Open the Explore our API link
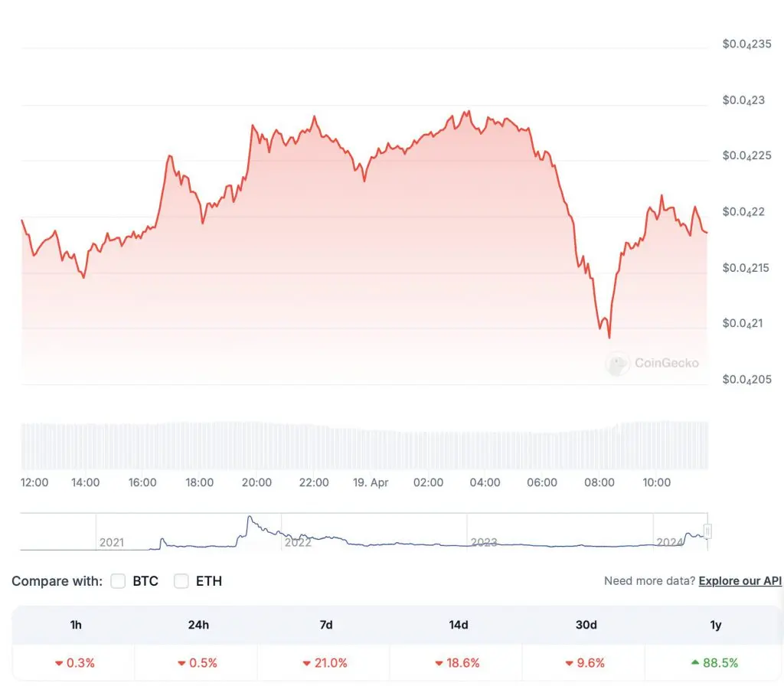The image size is (784, 686). (740, 581)
